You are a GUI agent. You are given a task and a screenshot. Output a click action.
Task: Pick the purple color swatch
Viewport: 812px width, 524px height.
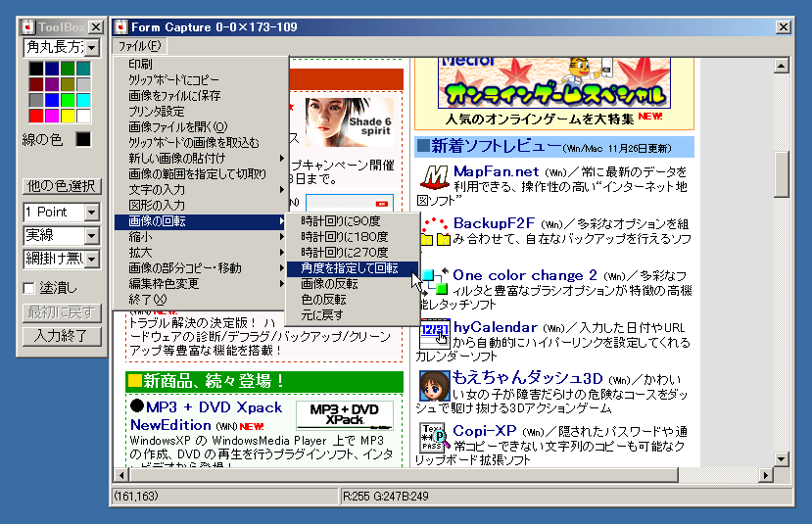[52, 84]
